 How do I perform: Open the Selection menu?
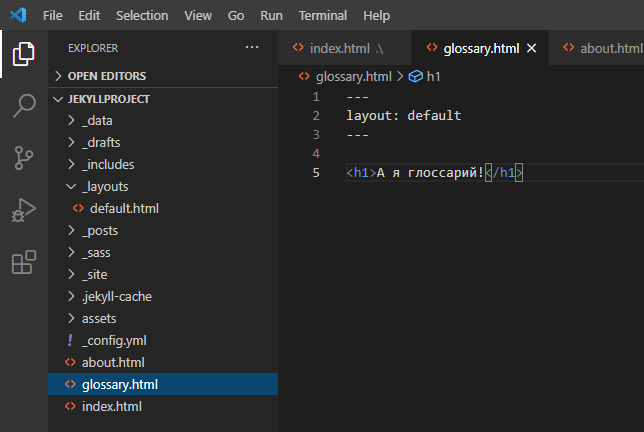coord(142,16)
